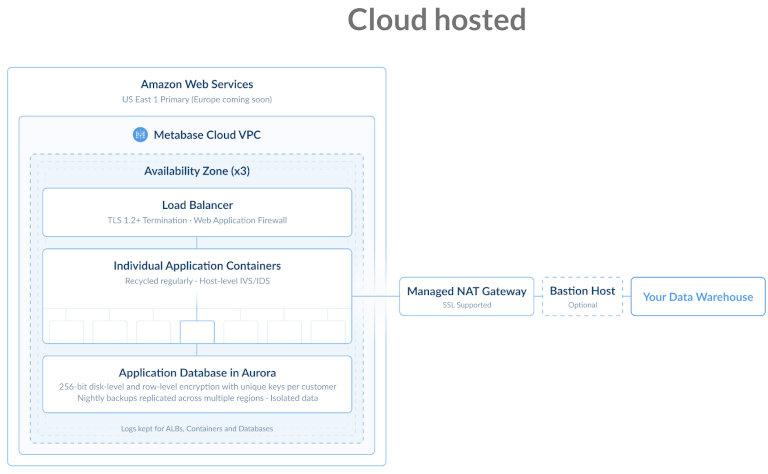Click the Cloud hosted heading
Viewport: 768px width, 474px height.
pyautogui.click(x=436, y=20)
